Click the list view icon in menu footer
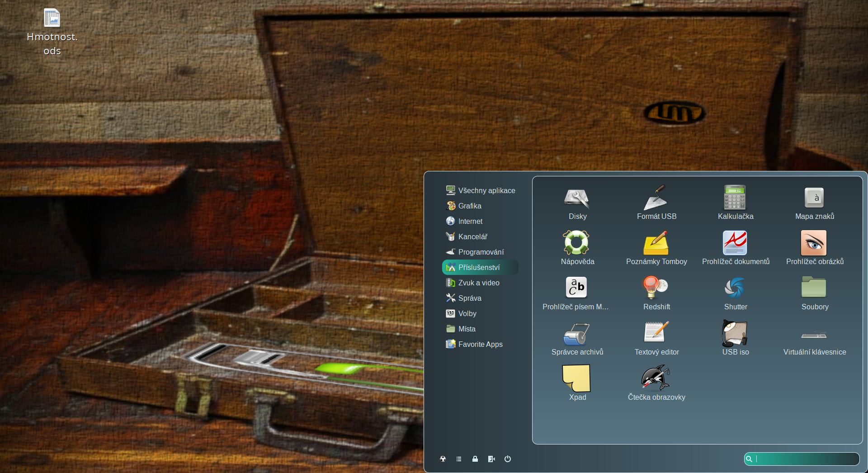The width and height of the screenshot is (868, 473). [x=459, y=459]
